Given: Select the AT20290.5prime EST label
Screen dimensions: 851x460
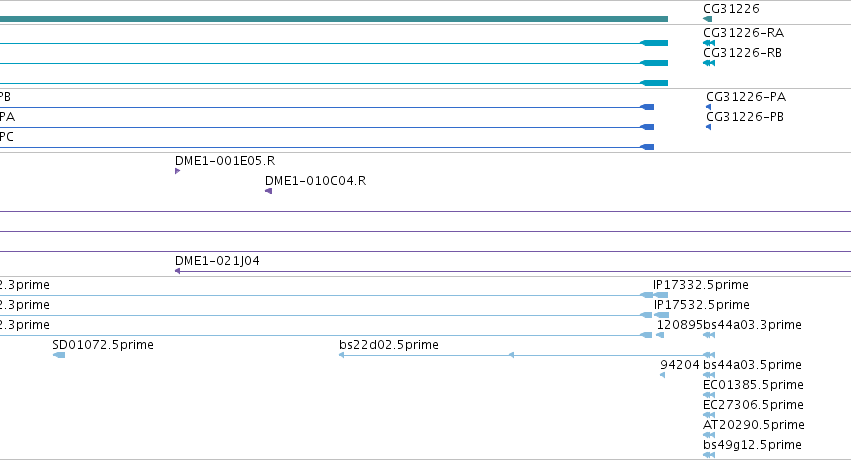Looking at the screenshot, I should tap(754, 425).
